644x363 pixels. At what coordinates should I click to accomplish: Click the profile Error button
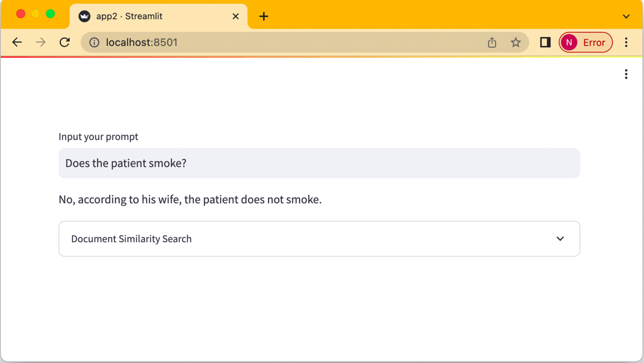click(x=586, y=42)
